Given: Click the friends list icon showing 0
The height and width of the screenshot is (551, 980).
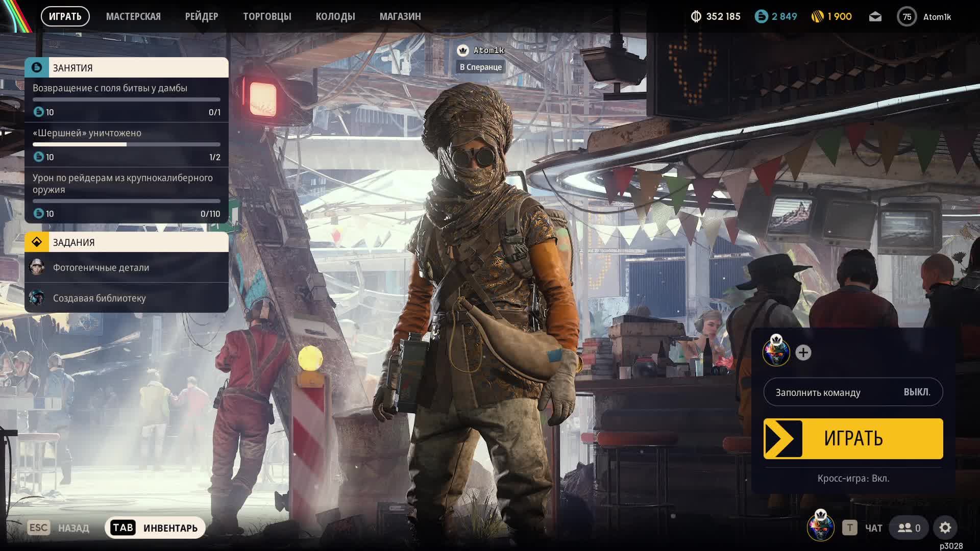Looking at the screenshot, I should (x=909, y=528).
